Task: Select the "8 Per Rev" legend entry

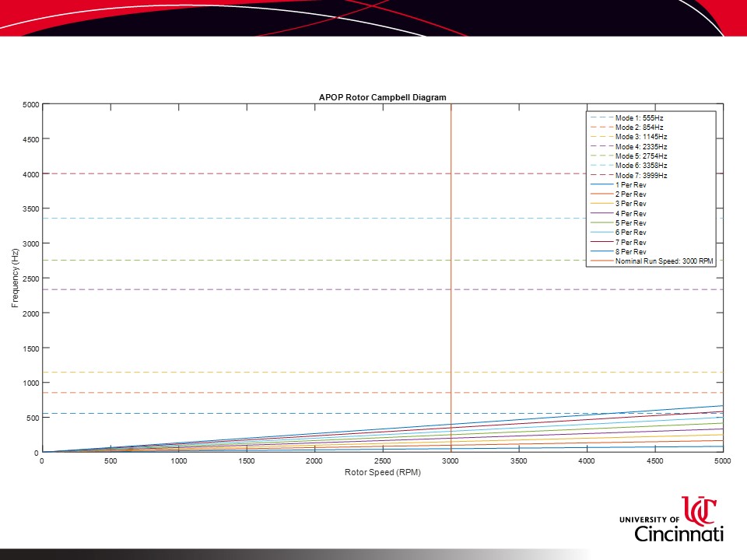Action: tap(630, 252)
